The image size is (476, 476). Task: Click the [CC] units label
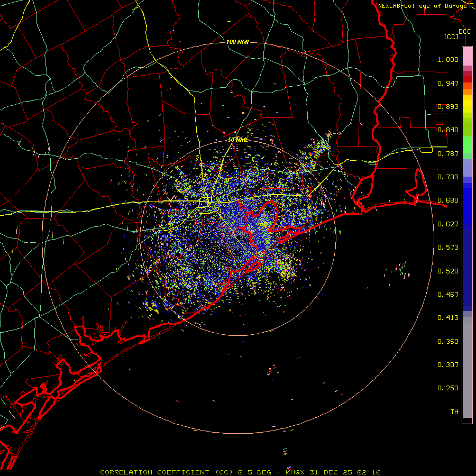click(452, 36)
